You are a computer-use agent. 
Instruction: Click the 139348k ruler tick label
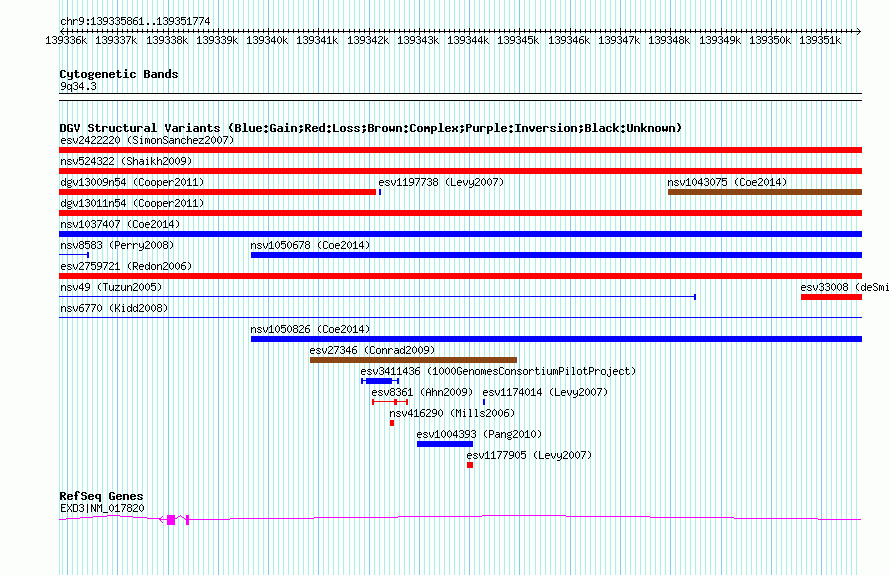tap(669, 40)
